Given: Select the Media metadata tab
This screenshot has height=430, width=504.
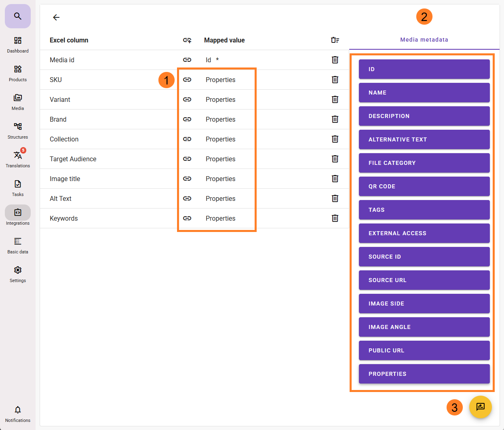Looking at the screenshot, I should 424,40.
